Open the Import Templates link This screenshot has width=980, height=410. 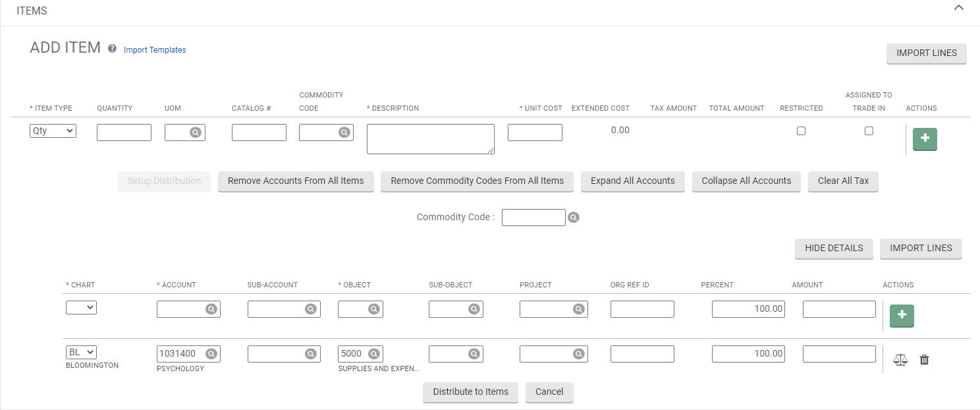point(155,50)
